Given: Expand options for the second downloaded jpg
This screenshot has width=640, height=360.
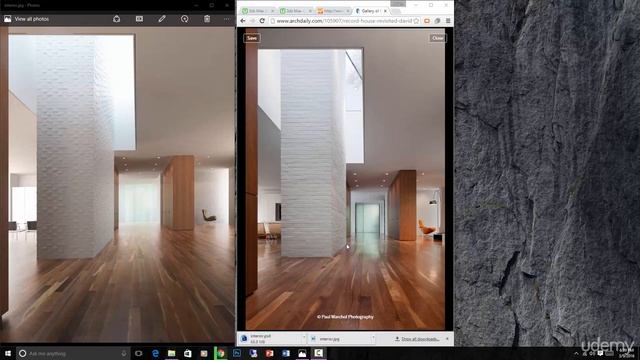Looking at the screenshot, I should (373, 338).
